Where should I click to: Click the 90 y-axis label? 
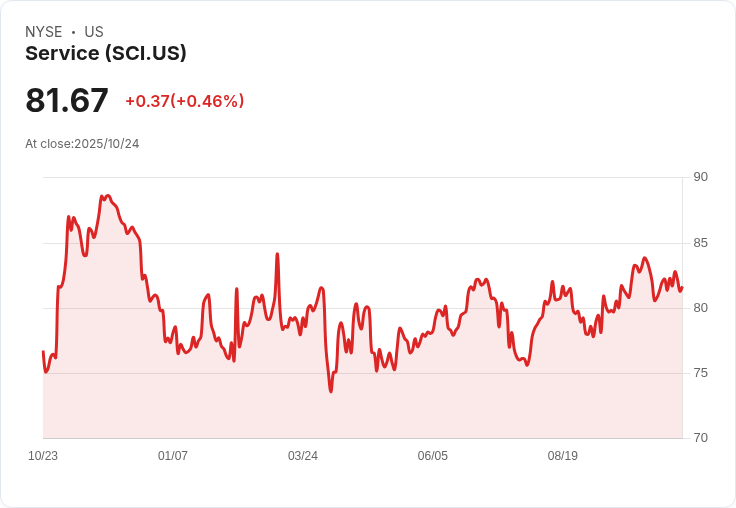700,177
